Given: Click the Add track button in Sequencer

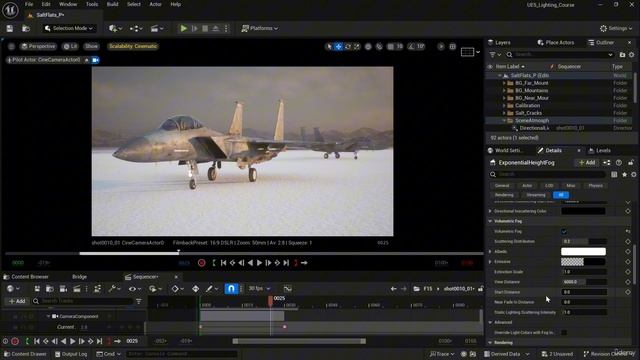Looking at the screenshot, I should [17, 301].
